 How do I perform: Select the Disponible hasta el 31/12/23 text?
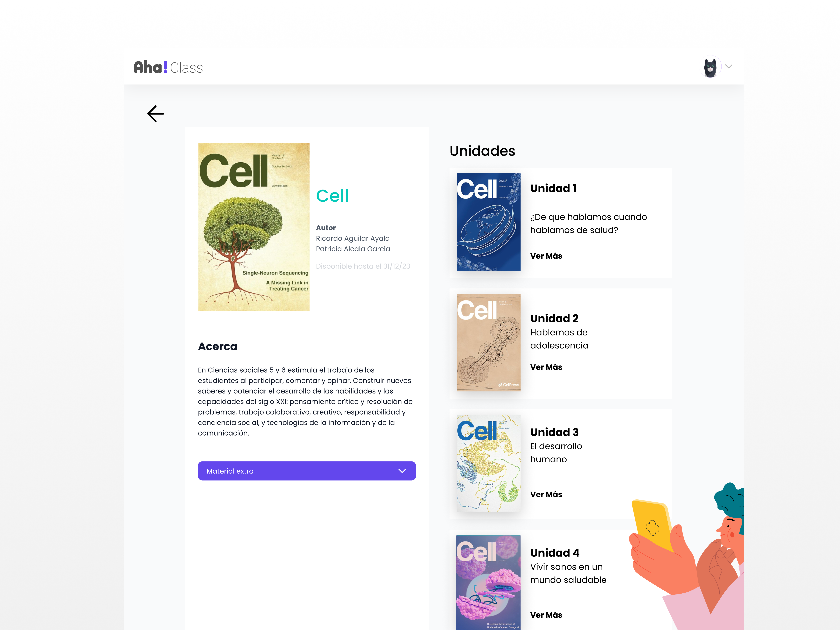[x=363, y=266]
